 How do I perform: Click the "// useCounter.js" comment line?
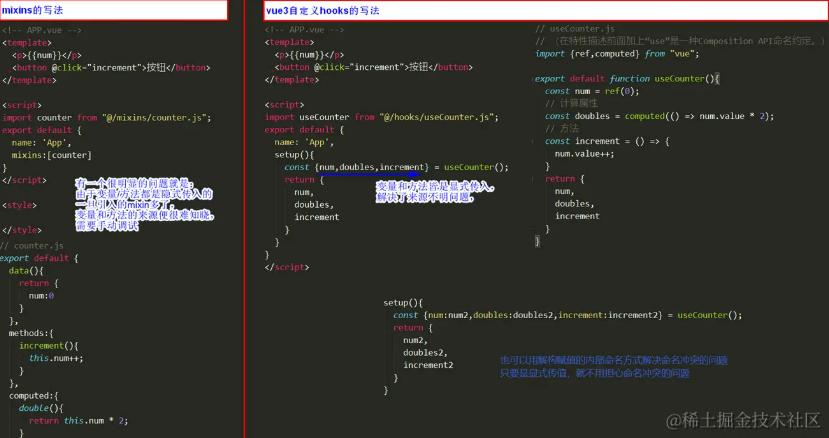[x=575, y=29]
